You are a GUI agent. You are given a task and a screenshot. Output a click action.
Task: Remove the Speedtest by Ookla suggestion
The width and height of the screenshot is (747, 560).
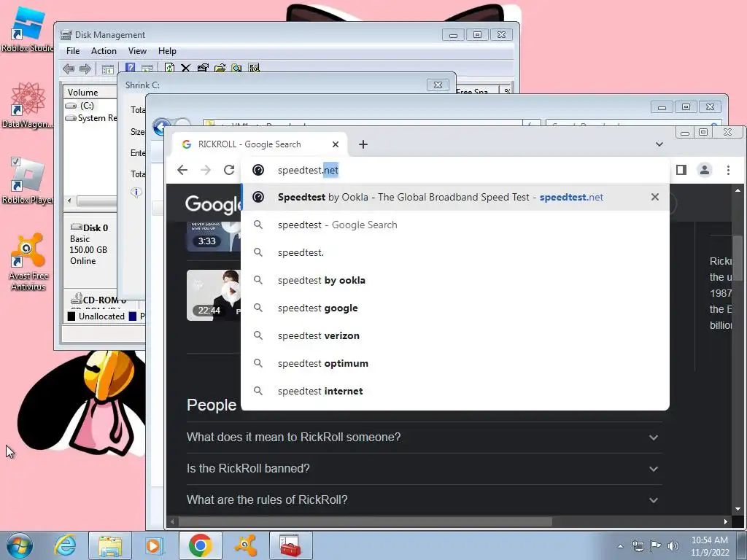point(655,197)
